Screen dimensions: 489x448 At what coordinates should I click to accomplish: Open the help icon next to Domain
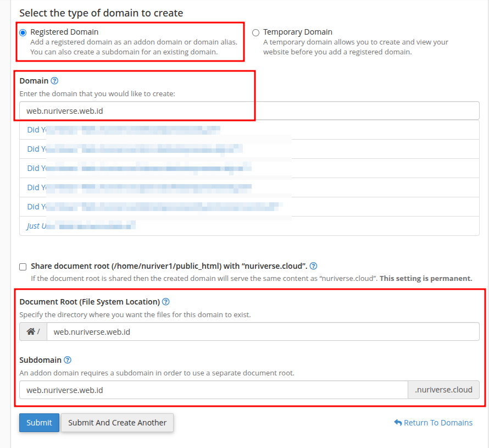54,81
